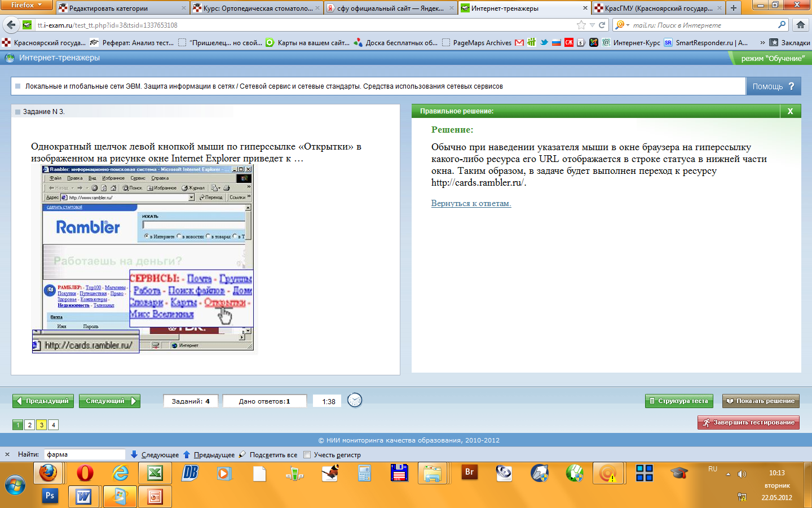The height and width of the screenshot is (508, 812).
Task: Find next match with 'Следующее'
Action: point(155,454)
